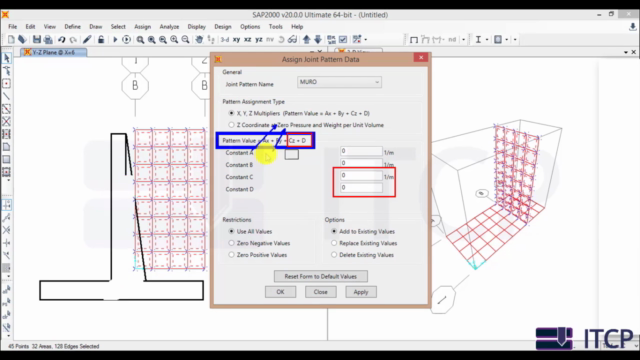Viewport: 640px width, 360px height.
Task: Move Up in List arrow icon
Action: 307,39
